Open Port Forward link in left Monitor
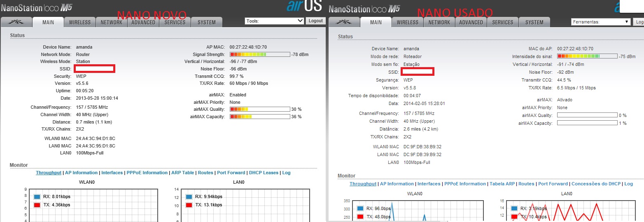The image size is (644, 222). point(231,173)
